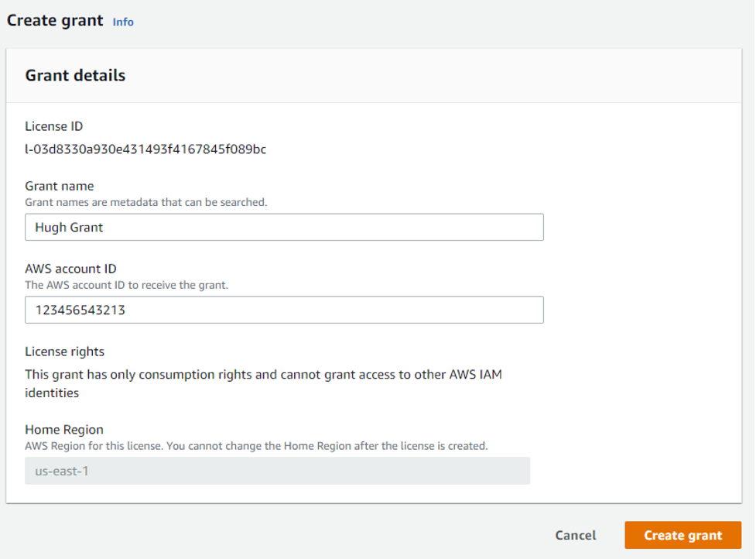Click the Create grant orange button
The width and height of the screenshot is (756, 559).
tap(682, 535)
